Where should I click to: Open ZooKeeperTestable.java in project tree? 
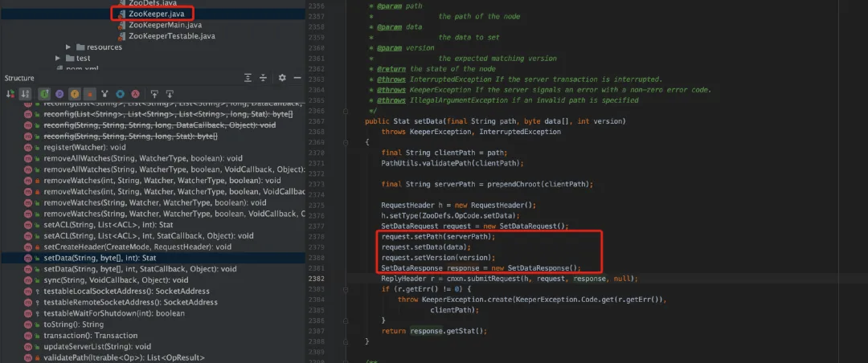coord(172,36)
